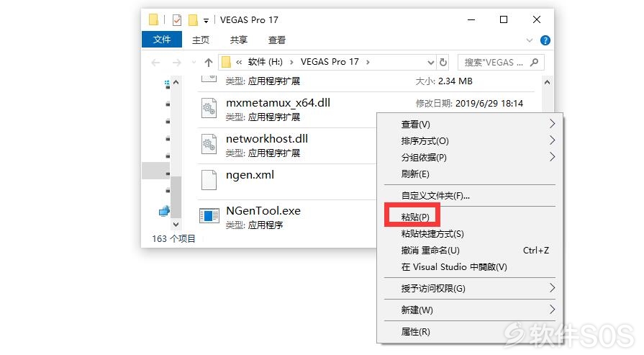The image size is (644, 355).
Task: Click the folder icon in title bar
Action: [x=153, y=19]
